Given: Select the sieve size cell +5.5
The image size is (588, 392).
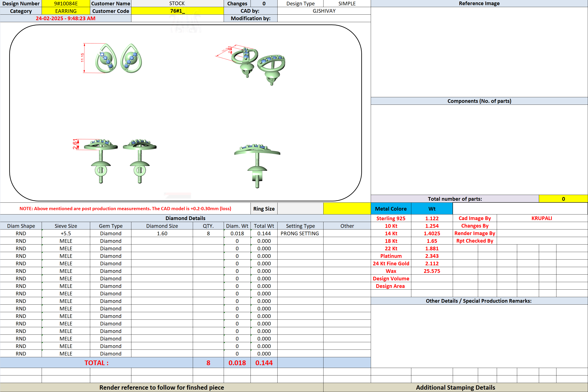Looking at the screenshot, I should tap(66, 233).
